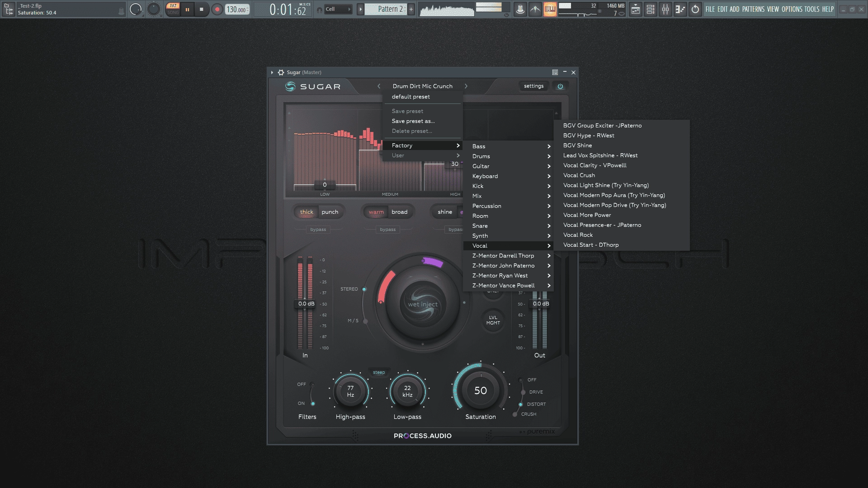
Task: Go to previous preset with left chevron
Action: click(379, 86)
